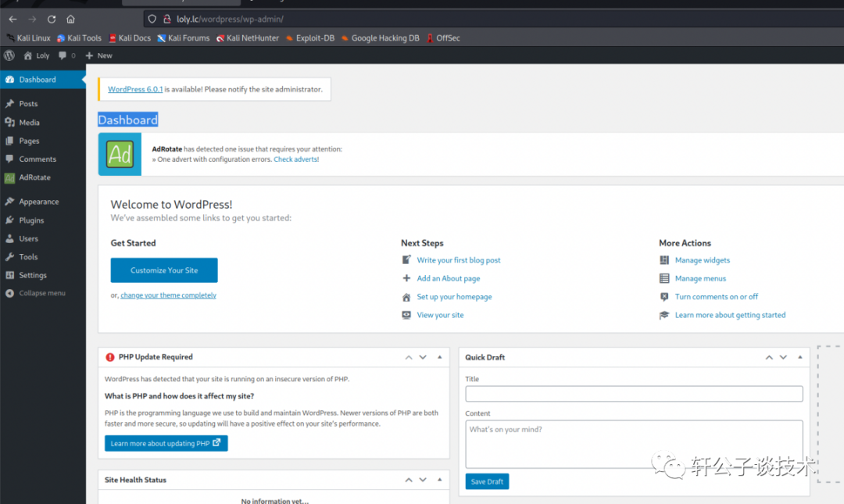Go to browser home page icon
The width and height of the screenshot is (844, 504).
tap(70, 19)
